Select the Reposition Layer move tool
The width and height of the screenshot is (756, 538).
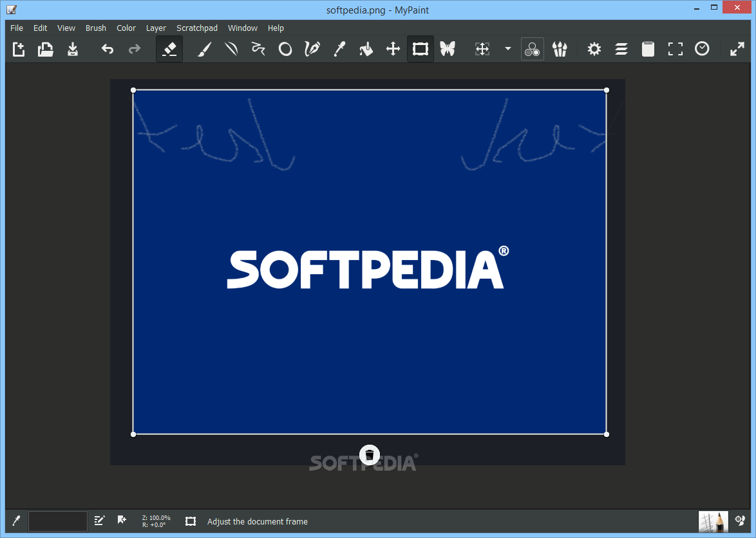click(393, 49)
